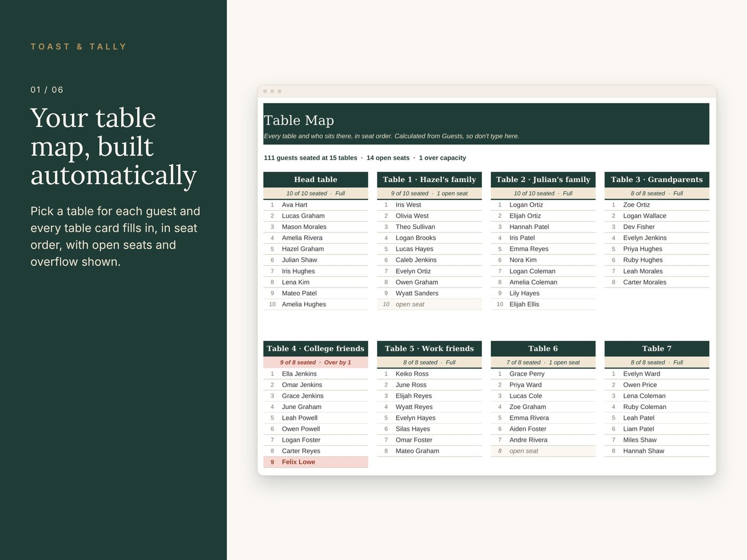Screen dimensions: 747x560
Task: Select '111 guests seated at 15 tables'
Action: [x=311, y=158]
